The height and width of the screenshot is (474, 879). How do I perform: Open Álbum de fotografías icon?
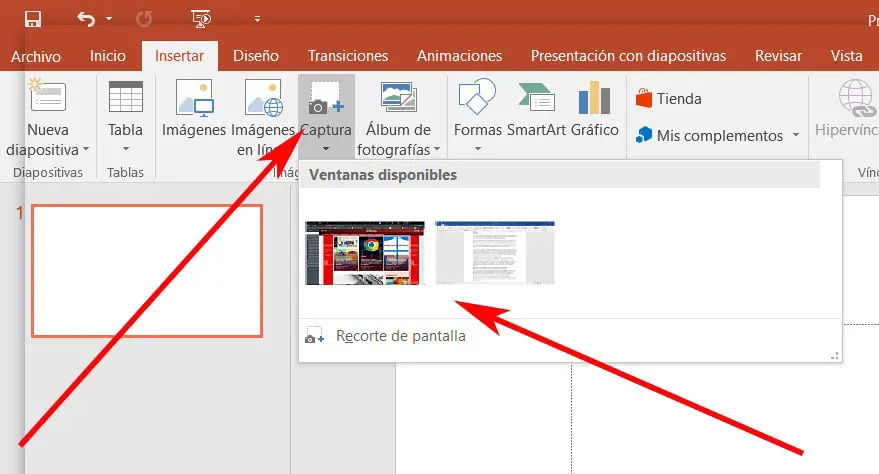pos(399,96)
